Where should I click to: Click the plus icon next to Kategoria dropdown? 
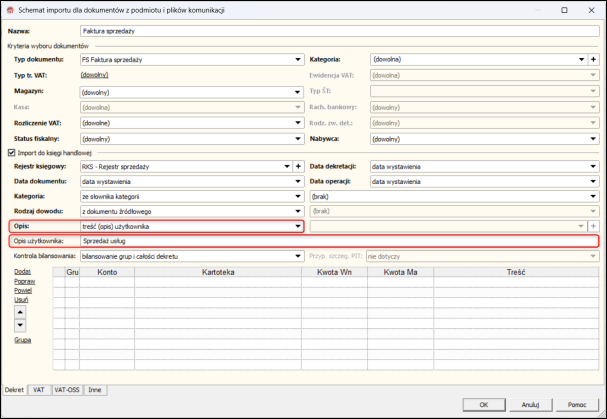pos(593,59)
